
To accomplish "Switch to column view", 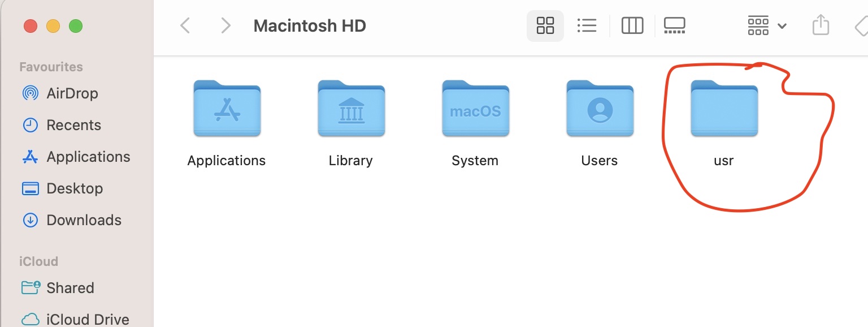I will click(x=632, y=25).
